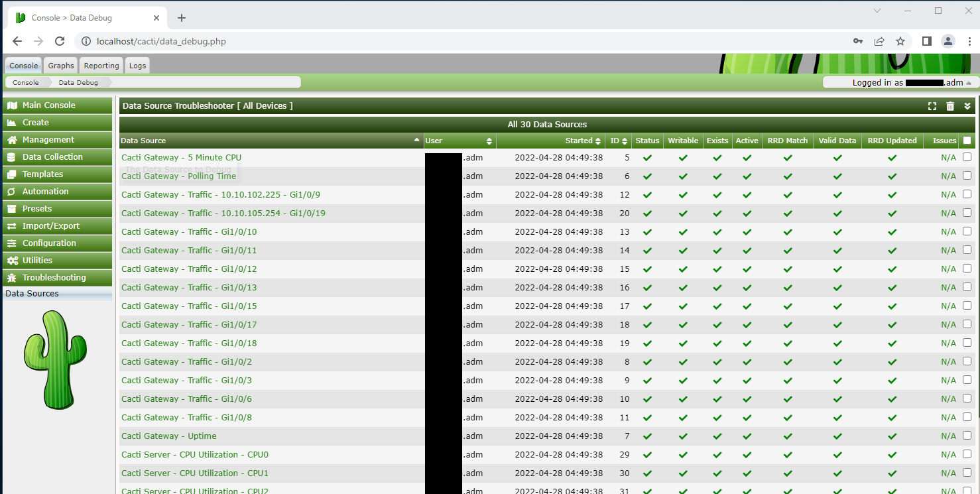Open the Presets section icon
Image resolution: width=980 pixels, height=494 pixels.
[x=12, y=209]
